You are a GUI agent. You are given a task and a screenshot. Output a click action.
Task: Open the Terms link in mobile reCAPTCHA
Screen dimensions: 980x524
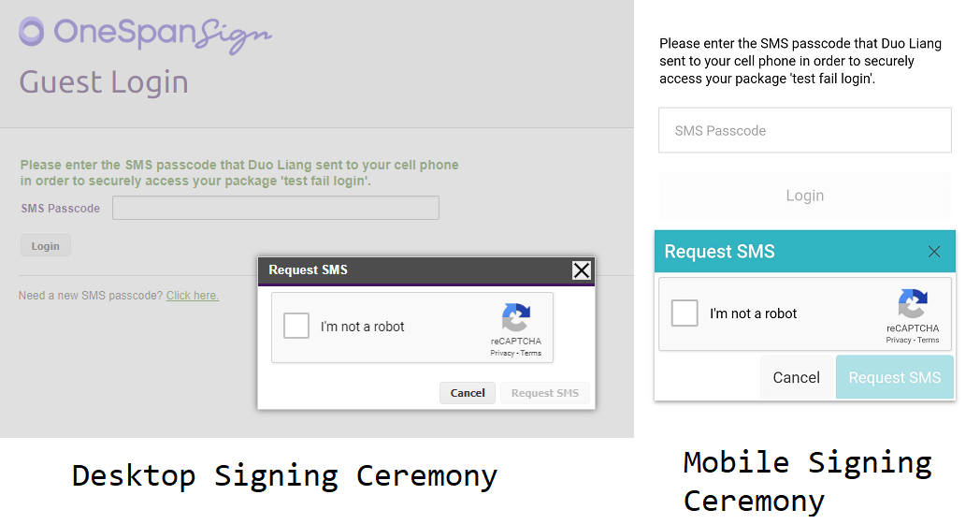(929, 341)
